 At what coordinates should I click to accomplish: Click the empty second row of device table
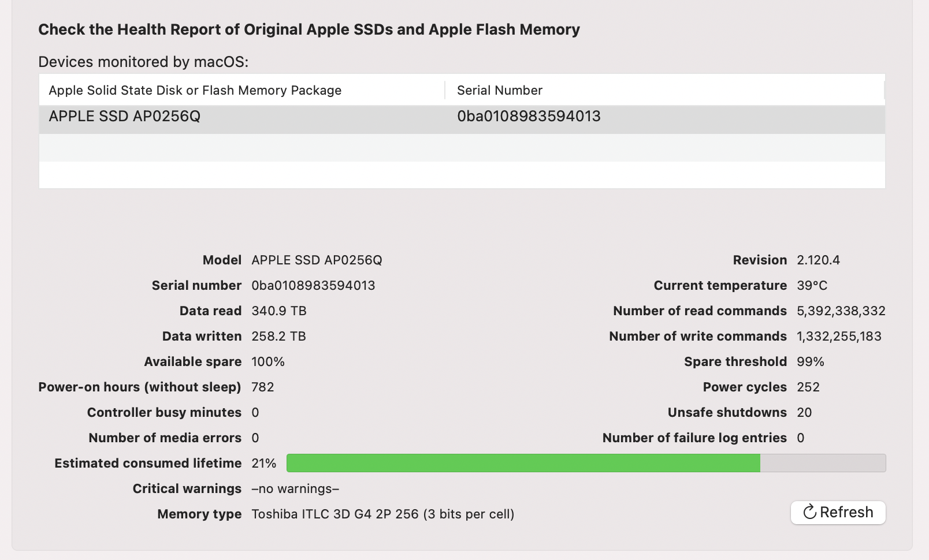click(461, 147)
